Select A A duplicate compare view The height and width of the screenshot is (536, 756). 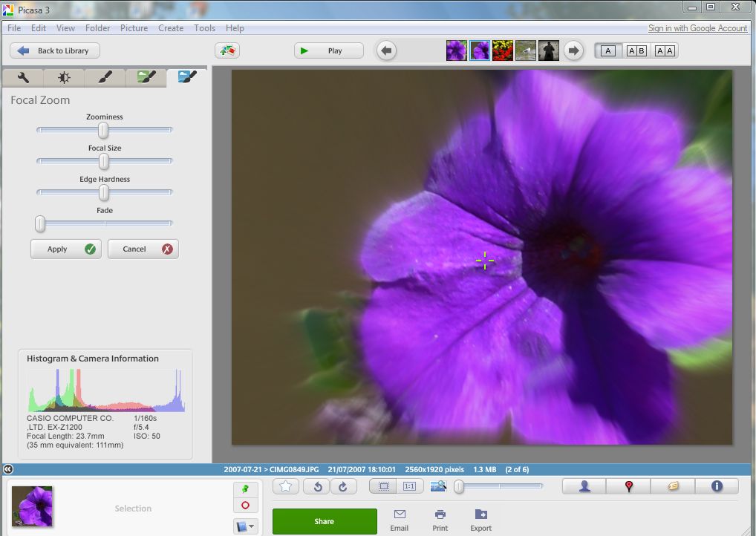click(x=665, y=50)
